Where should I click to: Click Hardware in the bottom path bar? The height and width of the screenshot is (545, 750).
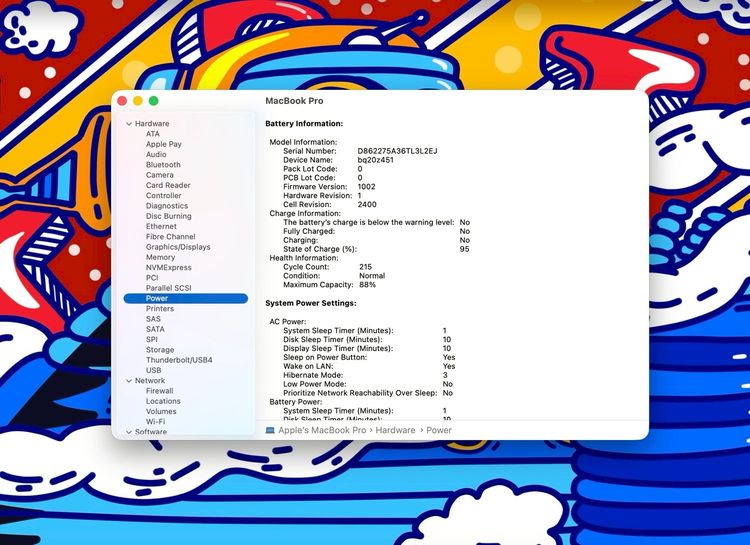pyautogui.click(x=395, y=430)
